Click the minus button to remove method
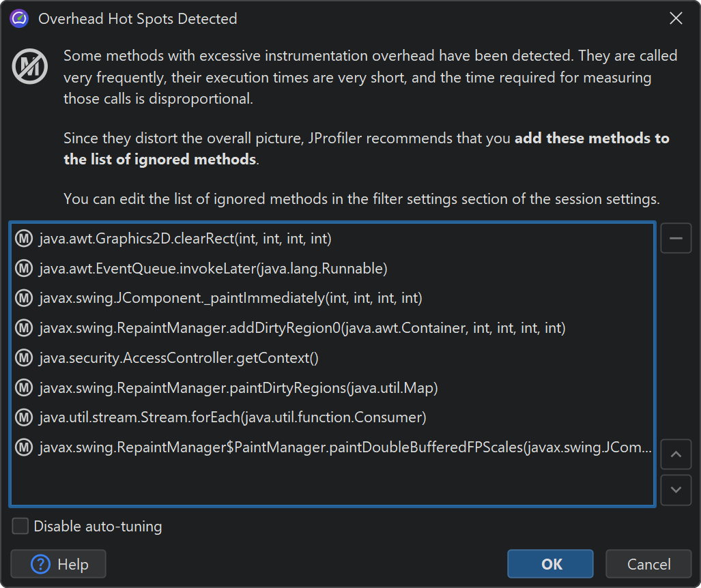Screen dimensions: 701x588 (x=676, y=238)
